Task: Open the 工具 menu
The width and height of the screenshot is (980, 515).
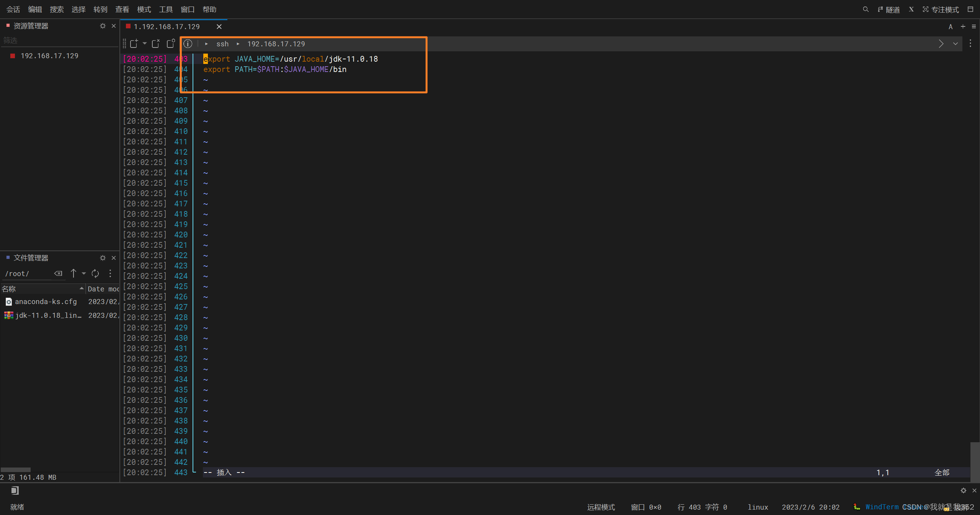Action: [x=166, y=9]
